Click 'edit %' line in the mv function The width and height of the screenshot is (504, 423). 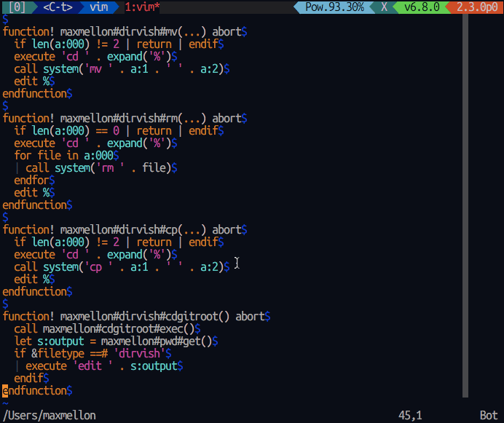34,82
